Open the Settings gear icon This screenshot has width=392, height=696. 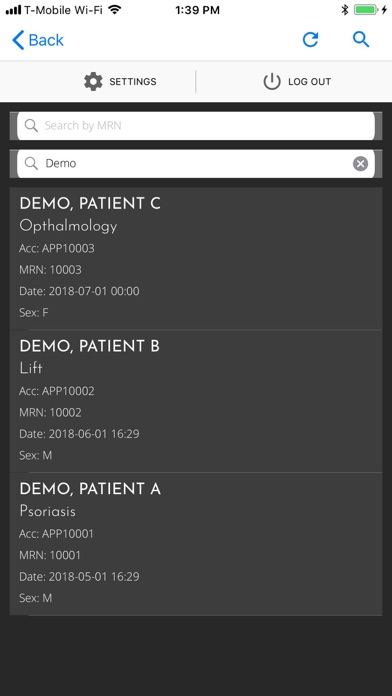93,82
